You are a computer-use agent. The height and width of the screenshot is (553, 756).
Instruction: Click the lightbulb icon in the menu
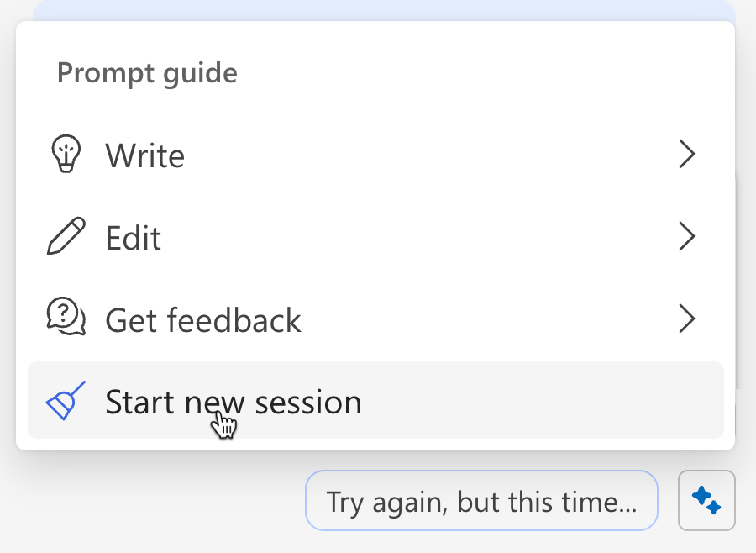[66, 155]
